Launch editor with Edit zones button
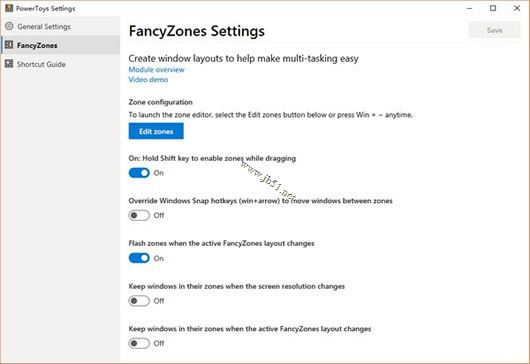The width and height of the screenshot is (530, 364). [156, 131]
